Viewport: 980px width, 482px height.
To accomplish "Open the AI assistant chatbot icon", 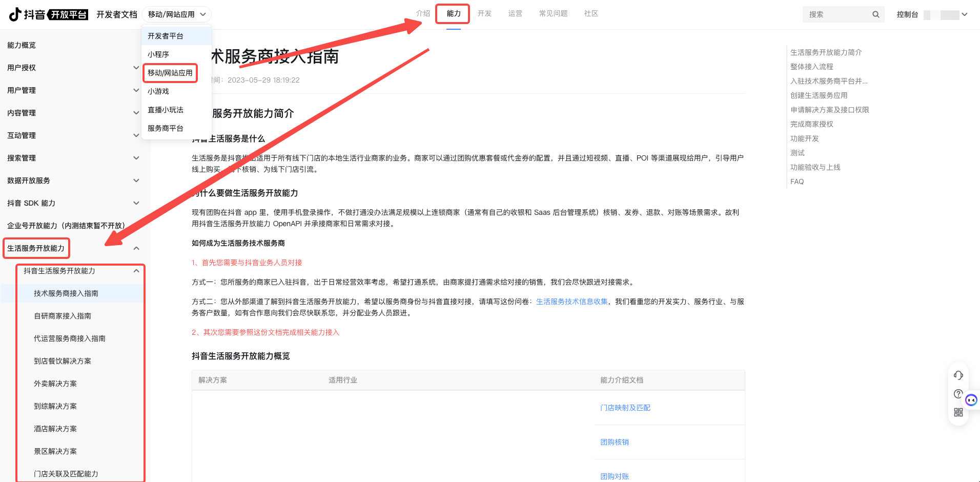I will (971, 400).
